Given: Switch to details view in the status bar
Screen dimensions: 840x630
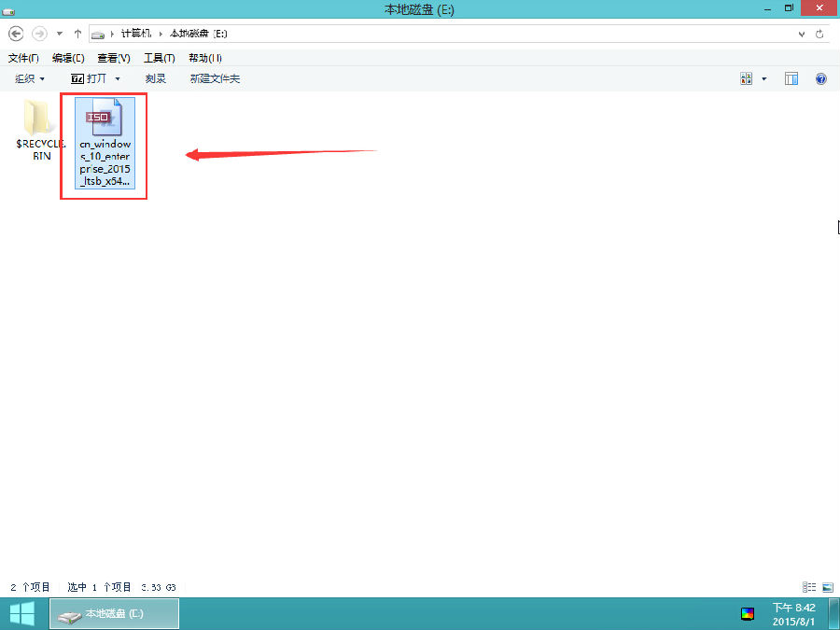Looking at the screenshot, I should click(808, 587).
